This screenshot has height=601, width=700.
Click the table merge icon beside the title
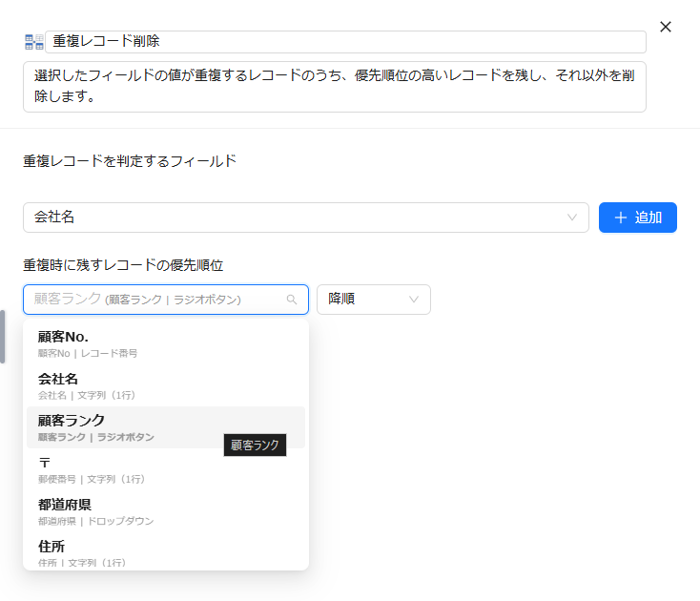[x=34, y=42]
